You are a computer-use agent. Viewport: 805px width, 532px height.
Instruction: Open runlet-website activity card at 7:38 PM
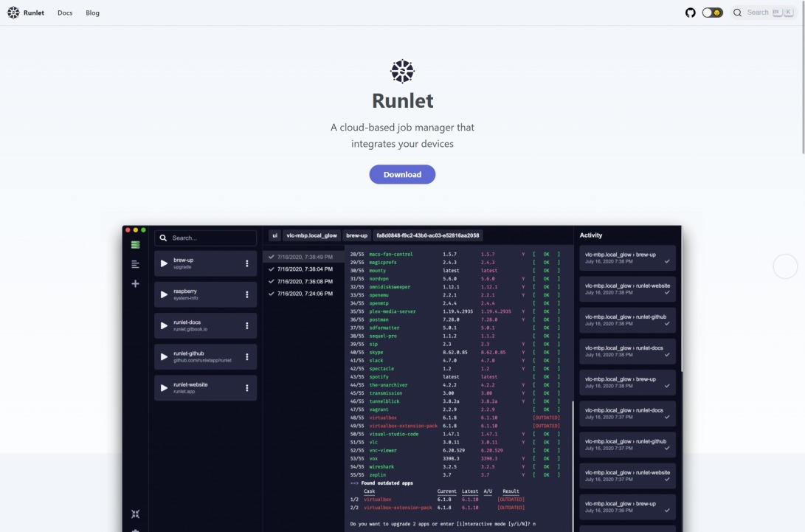[627, 289]
